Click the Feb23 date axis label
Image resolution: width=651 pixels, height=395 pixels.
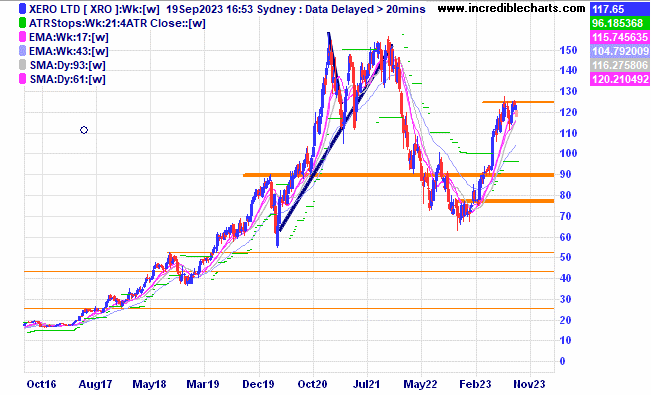(475, 384)
